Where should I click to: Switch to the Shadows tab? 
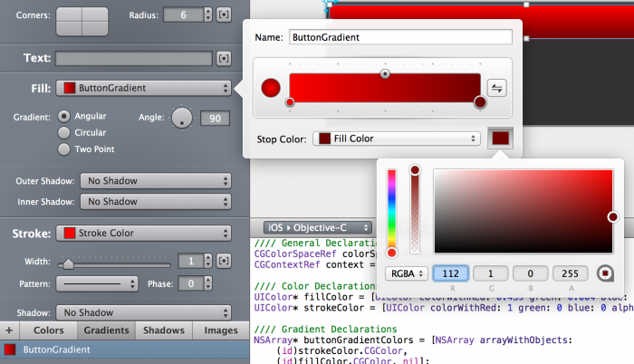[x=163, y=330]
